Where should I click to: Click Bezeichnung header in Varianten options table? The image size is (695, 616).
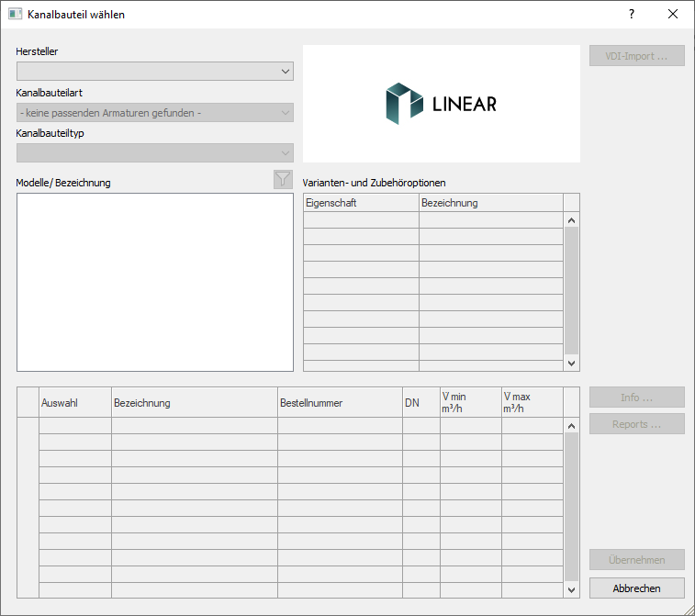491,203
